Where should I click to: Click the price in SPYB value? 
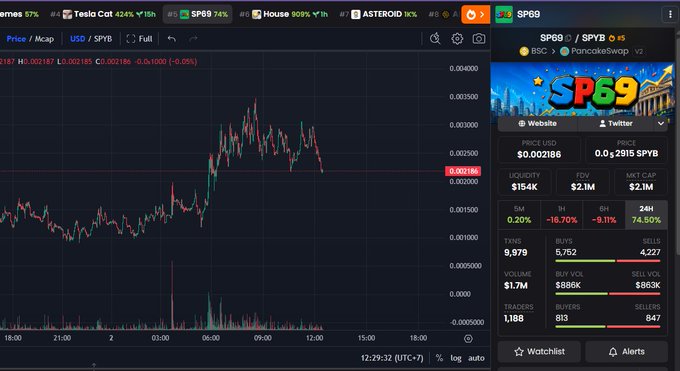pyautogui.click(x=626, y=154)
